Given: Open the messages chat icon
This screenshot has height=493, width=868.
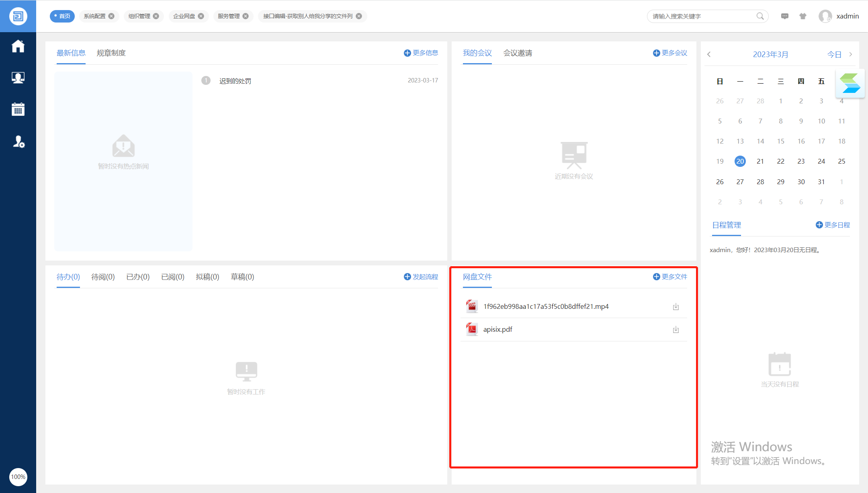Looking at the screenshot, I should pyautogui.click(x=784, y=16).
